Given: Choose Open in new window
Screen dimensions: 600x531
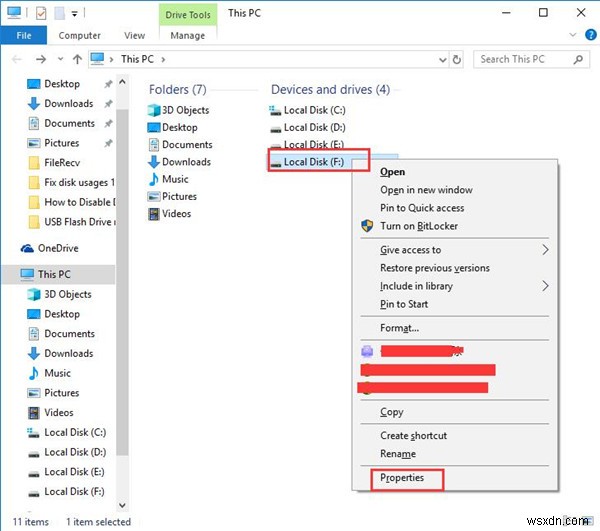Looking at the screenshot, I should click(x=426, y=190).
